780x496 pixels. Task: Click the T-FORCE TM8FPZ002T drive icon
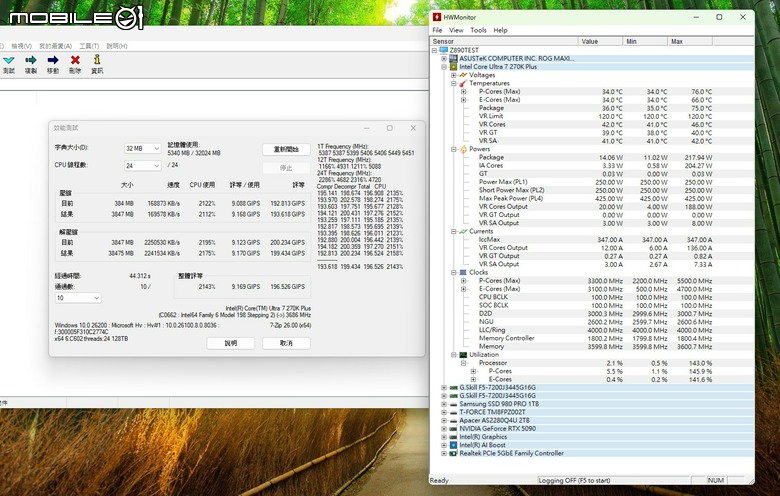pyautogui.click(x=453, y=412)
